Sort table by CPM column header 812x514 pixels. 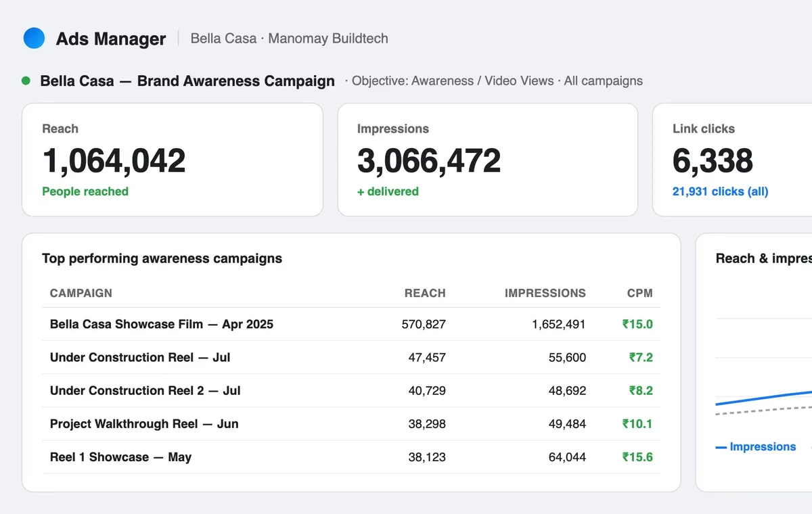click(640, 293)
